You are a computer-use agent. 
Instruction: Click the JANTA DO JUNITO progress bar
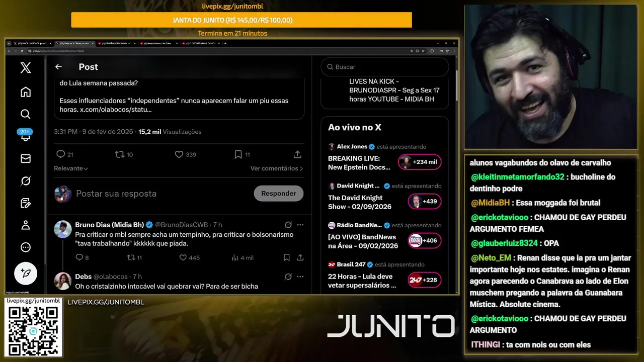click(242, 20)
